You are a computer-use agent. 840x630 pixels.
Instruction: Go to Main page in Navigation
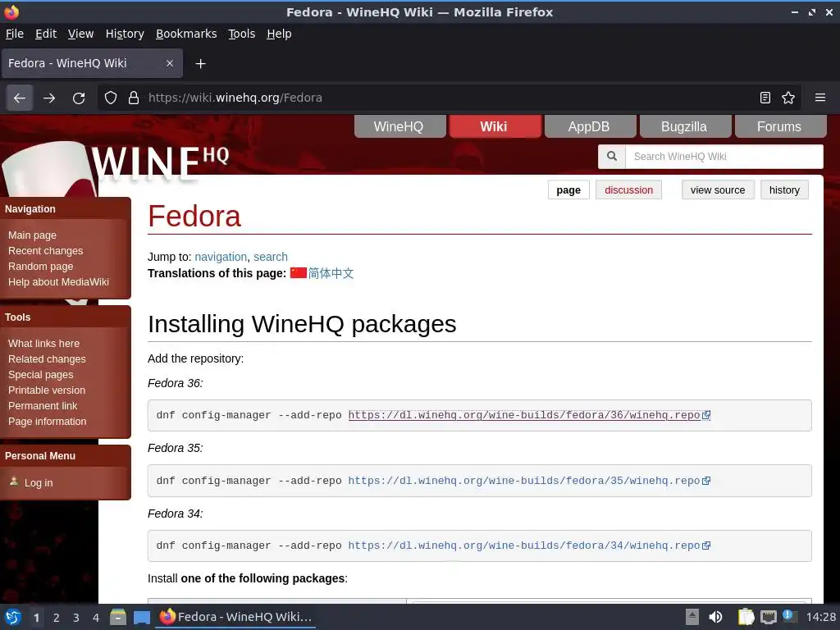pyautogui.click(x=32, y=235)
